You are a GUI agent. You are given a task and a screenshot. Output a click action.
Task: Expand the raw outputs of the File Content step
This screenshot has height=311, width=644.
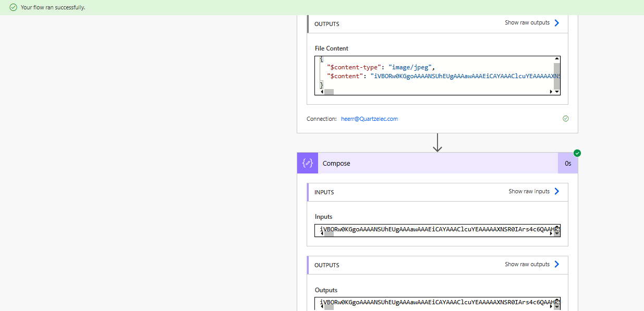[527, 22]
